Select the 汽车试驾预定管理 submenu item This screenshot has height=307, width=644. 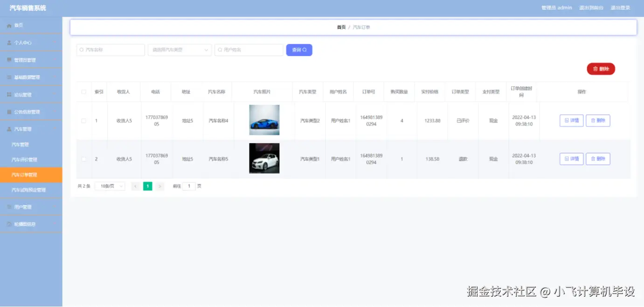click(31, 190)
